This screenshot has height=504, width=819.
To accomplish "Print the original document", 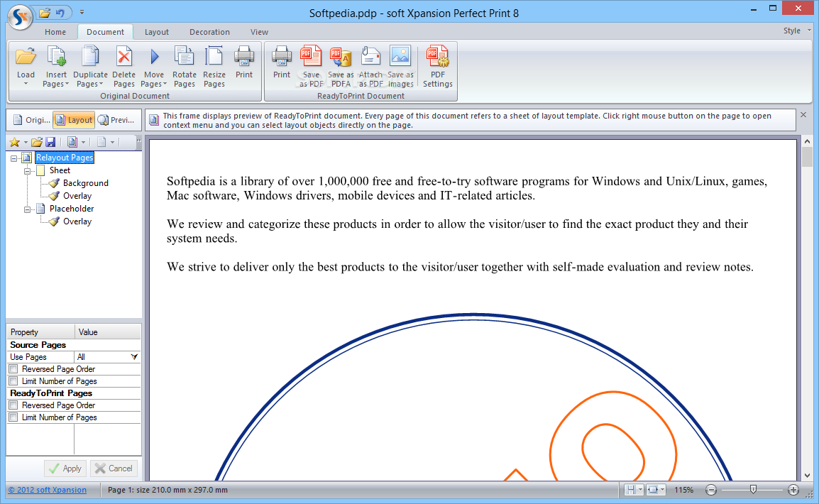I will coord(244,62).
